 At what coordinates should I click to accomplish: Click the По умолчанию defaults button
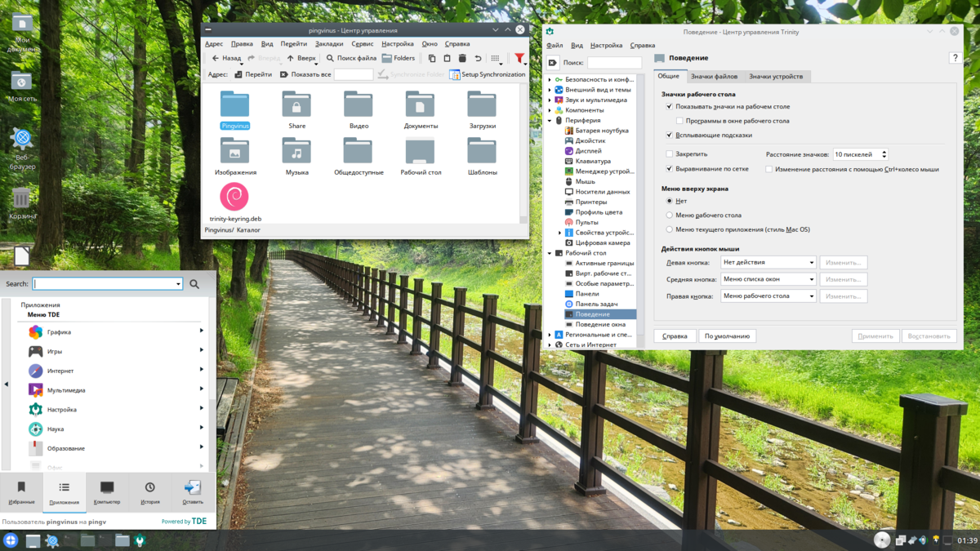728,336
